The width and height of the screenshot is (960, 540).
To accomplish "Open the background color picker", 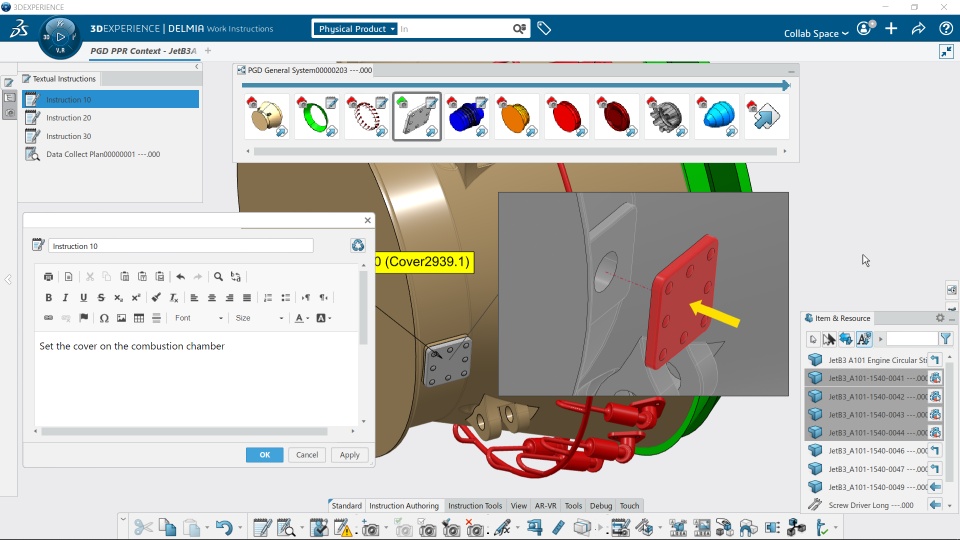I will [x=323, y=318].
